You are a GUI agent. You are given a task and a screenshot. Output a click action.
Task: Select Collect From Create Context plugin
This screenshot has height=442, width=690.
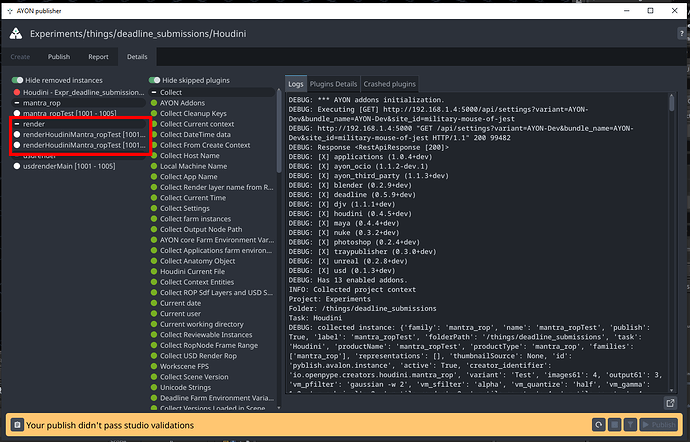click(212, 145)
